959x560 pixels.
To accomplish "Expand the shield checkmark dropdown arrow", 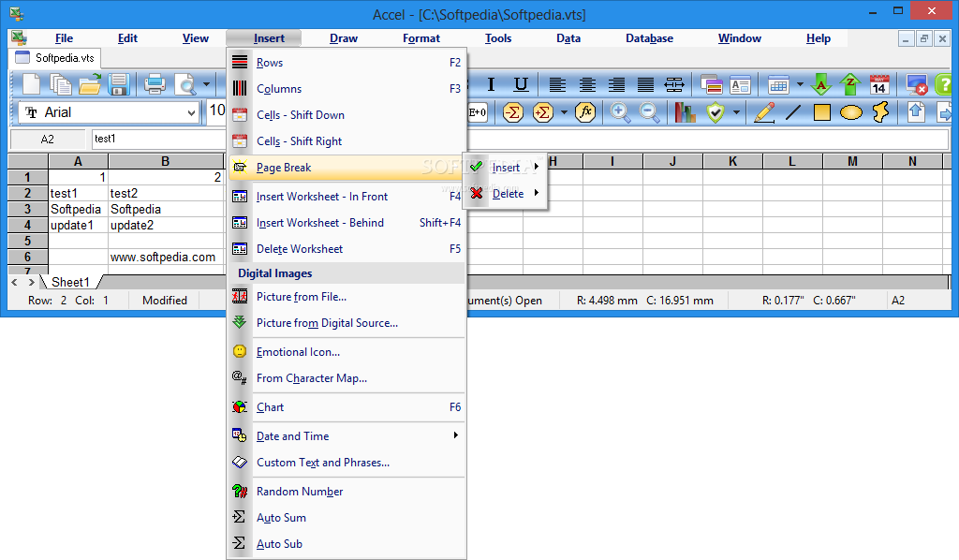I will (736, 112).
